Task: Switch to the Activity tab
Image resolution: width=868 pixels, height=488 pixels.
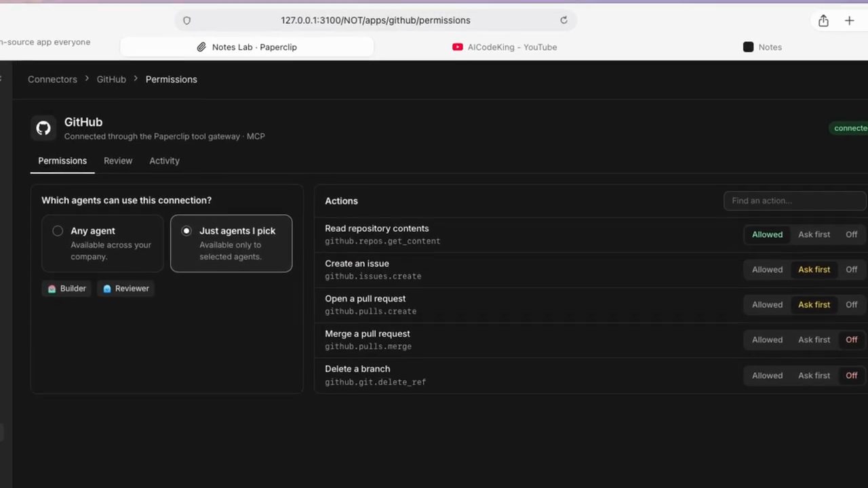Action: click(x=164, y=161)
